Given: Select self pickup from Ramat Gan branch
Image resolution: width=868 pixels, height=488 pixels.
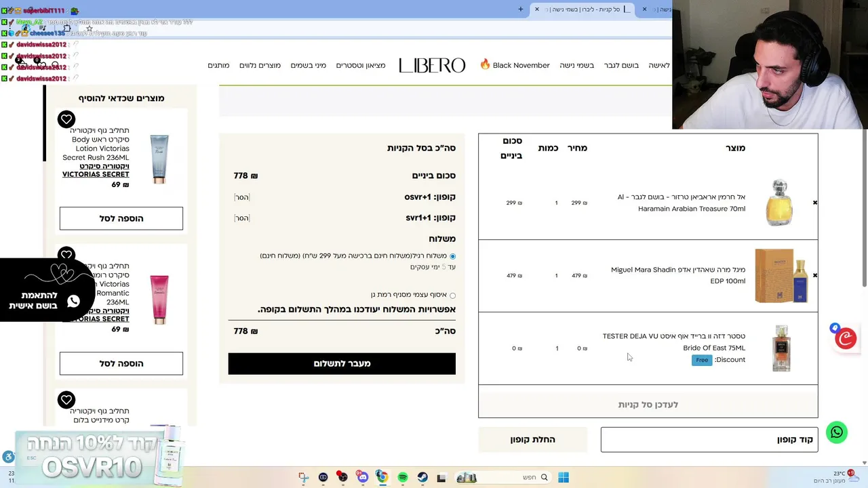Looking at the screenshot, I should [452, 295].
